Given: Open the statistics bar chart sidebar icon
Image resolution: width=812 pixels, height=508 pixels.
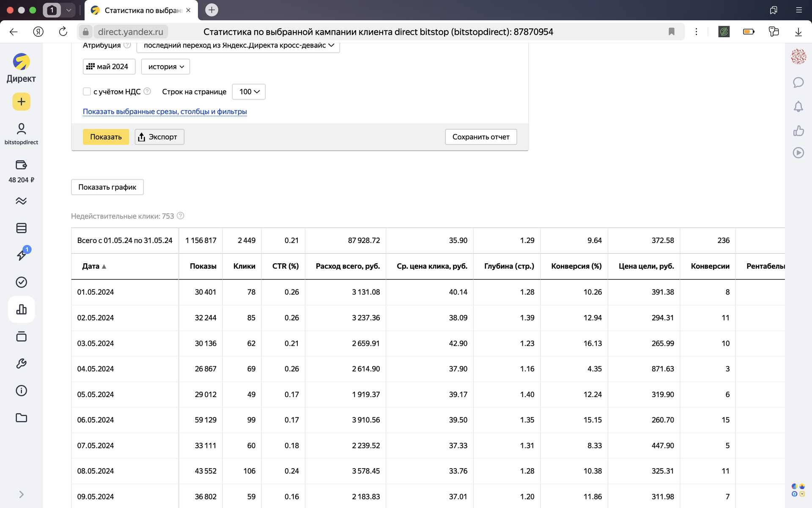Looking at the screenshot, I should click(x=21, y=309).
